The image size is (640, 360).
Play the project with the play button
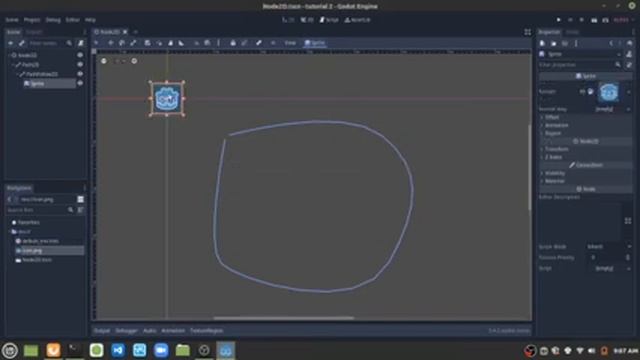point(559,20)
